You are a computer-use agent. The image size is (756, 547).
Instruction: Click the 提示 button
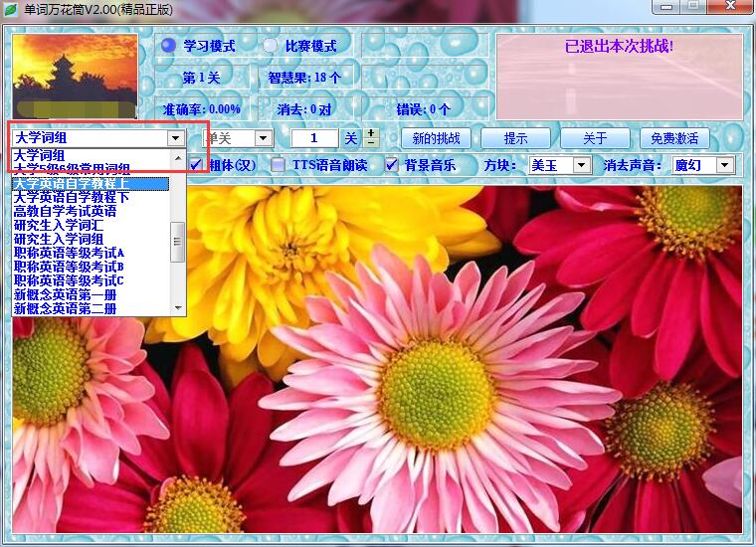(515, 138)
